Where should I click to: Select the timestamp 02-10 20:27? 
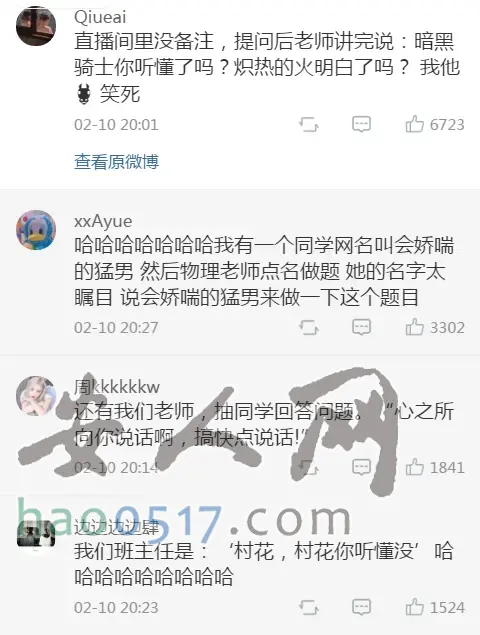pyautogui.click(x=116, y=328)
